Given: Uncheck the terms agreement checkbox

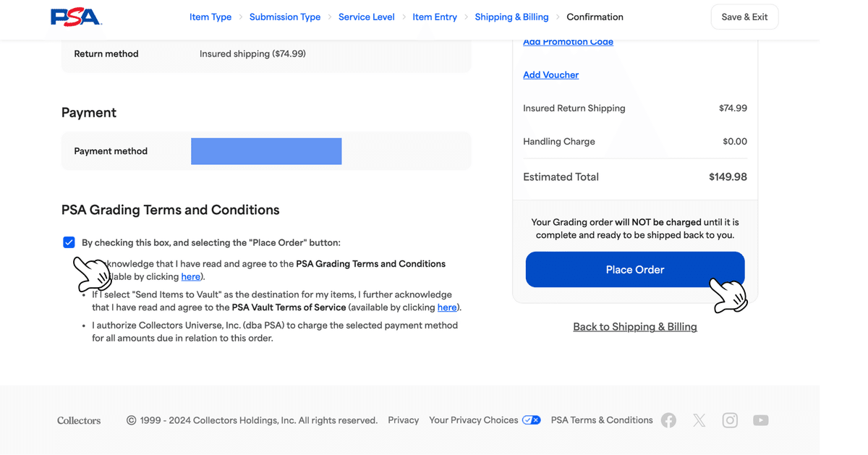Looking at the screenshot, I should [x=69, y=242].
